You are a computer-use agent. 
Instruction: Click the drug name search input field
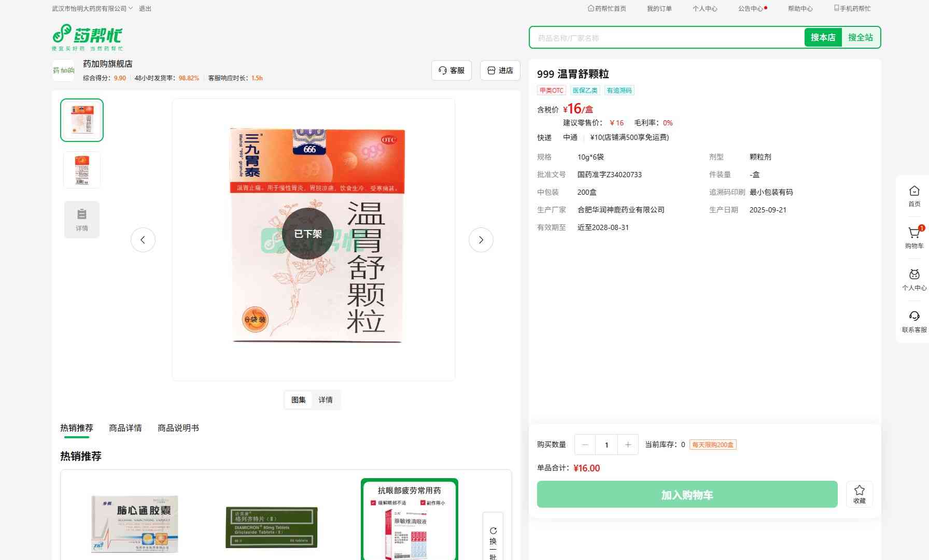coord(666,38)
